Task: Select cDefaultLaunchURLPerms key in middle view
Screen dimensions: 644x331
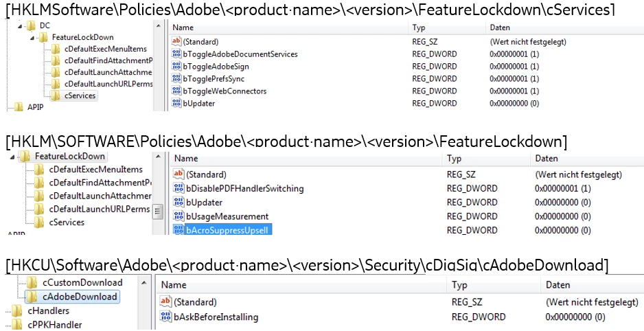Action: click(x=100, y=209)
